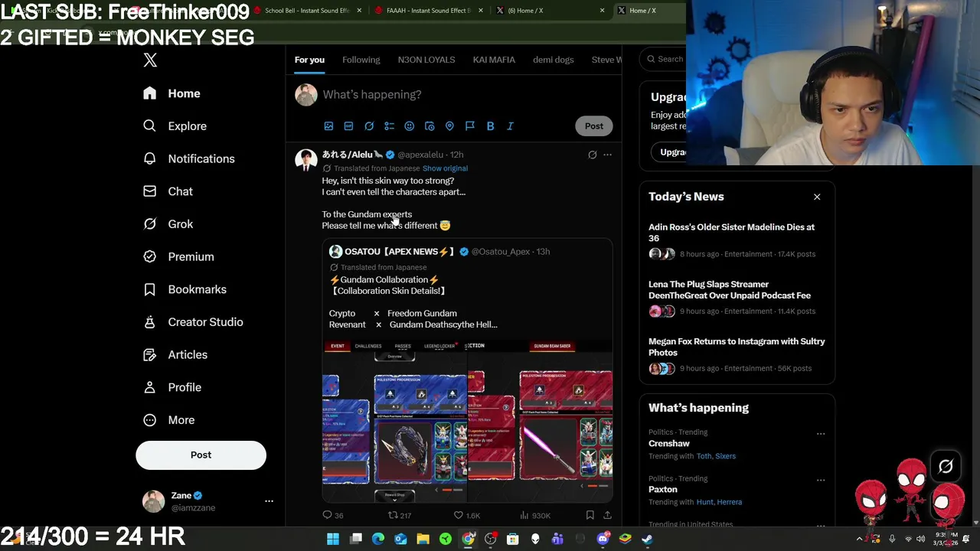Open Grok in the sidebar
This screenshot has height=551, width=980.
coord(168,224)
